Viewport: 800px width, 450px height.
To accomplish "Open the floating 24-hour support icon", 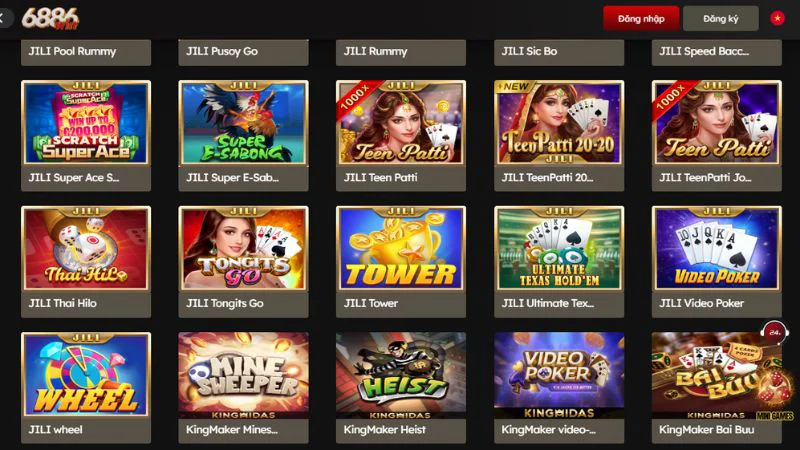I will click(x=774, y=332).
